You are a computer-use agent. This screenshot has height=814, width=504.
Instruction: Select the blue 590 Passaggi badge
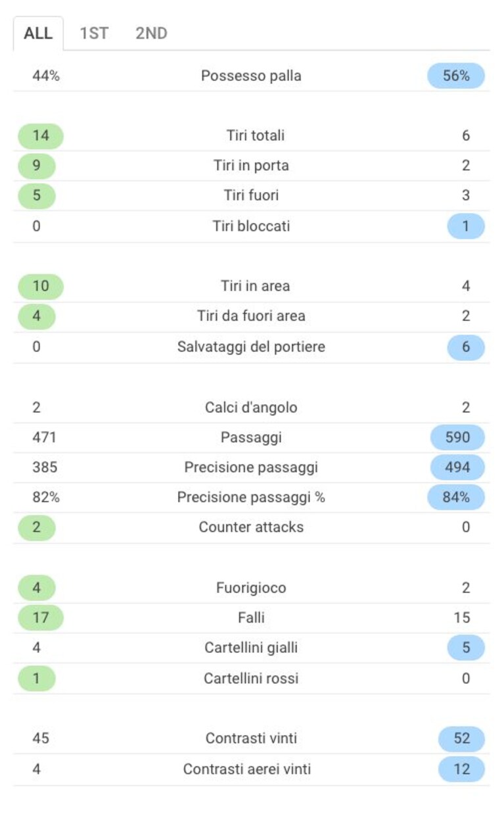[457, 437]
